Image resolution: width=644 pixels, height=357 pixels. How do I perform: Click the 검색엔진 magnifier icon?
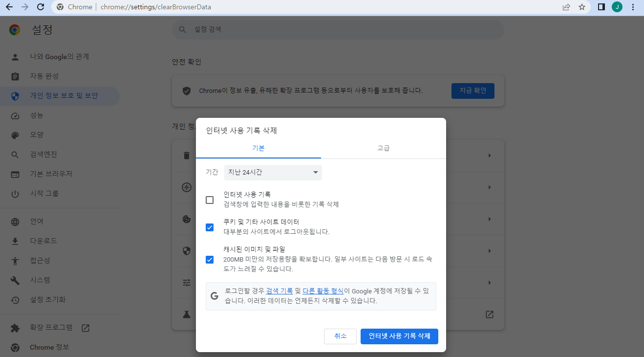[x=15, y=154]
